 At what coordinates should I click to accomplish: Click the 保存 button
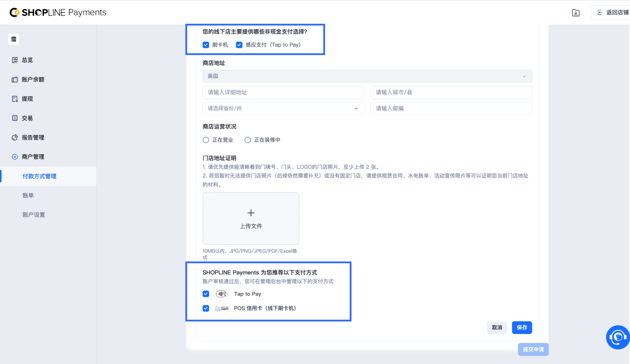(x=522, y=328)
